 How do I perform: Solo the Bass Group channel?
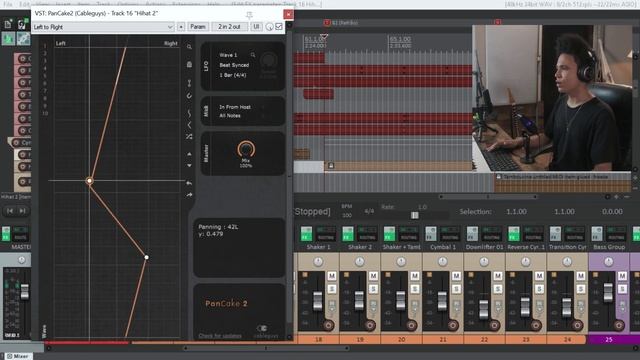pyautogui.click(x=622, y=289)
